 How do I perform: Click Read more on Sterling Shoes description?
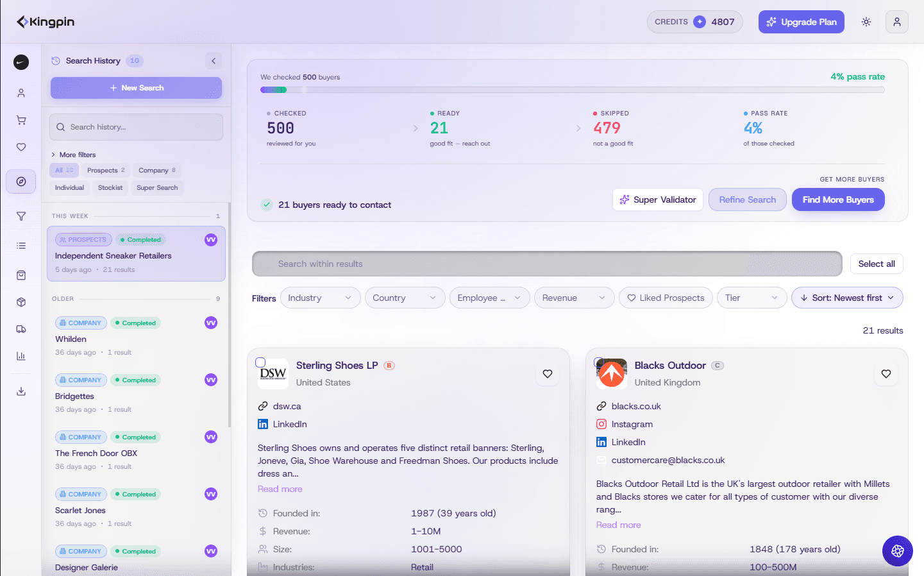tap(280, 489)
